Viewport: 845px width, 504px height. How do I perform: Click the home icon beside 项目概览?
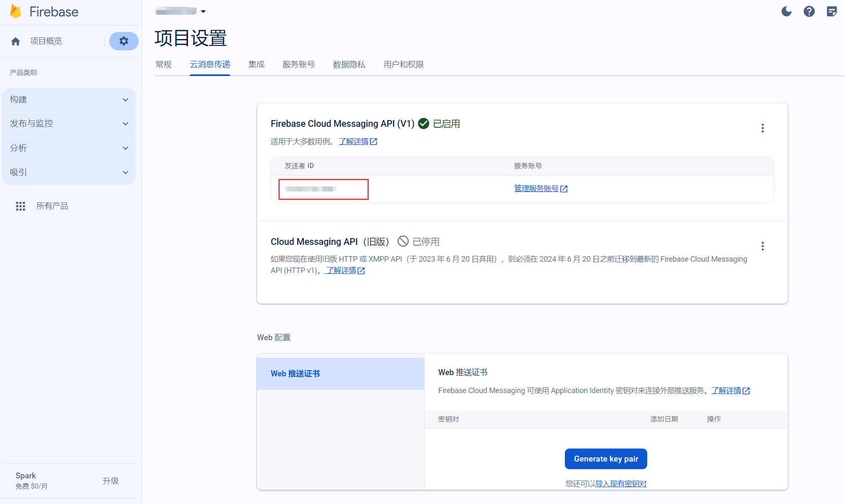(16, 41)
